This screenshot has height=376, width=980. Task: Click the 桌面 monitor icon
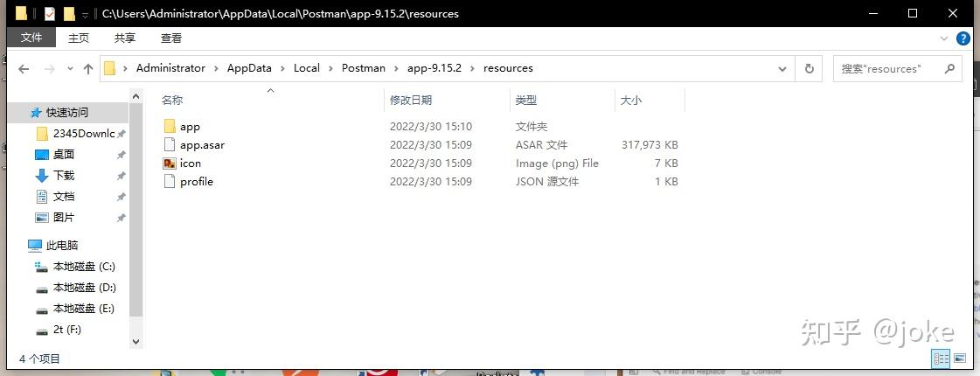click(41, 155)
